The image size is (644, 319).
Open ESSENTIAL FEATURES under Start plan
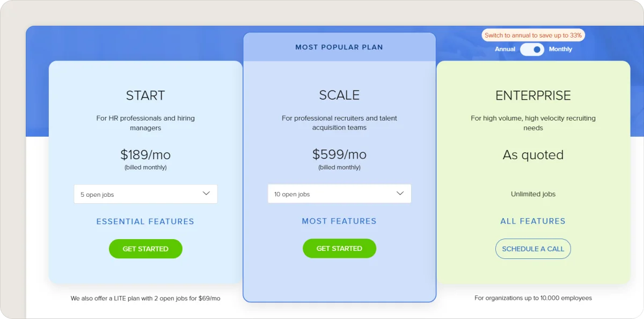coord(145,221)
